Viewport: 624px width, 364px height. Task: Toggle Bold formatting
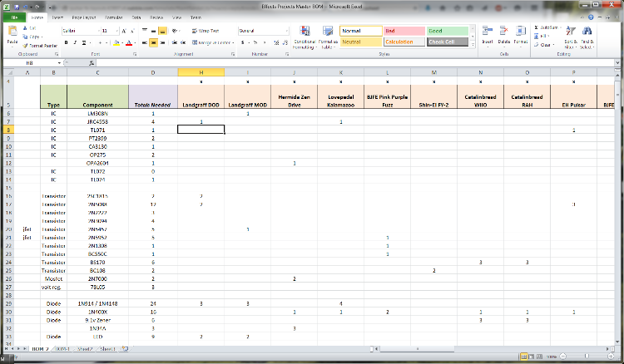pyautogui.click(x=65, y=42)
